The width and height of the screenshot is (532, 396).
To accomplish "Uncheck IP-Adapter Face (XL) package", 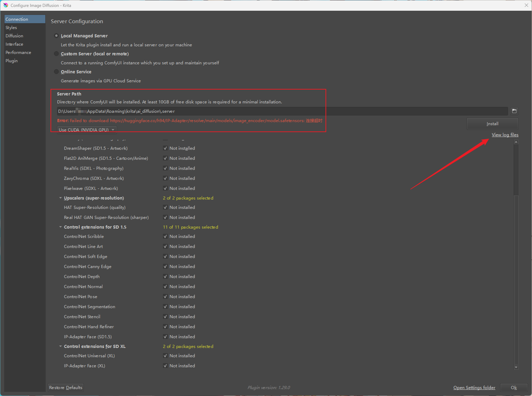I will point(165,366).
